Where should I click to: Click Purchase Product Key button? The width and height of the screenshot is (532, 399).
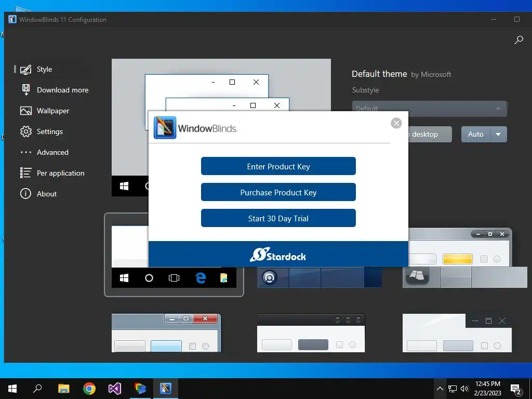[278, 192]
